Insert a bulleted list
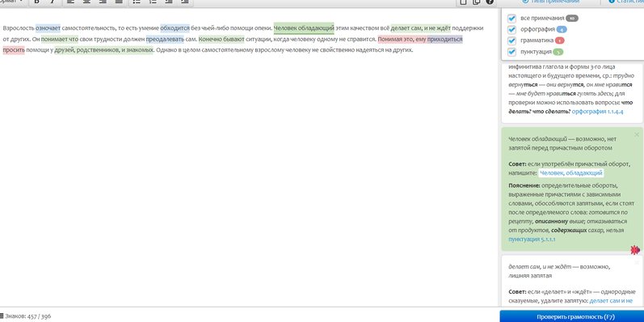The height and width of the screenshot is (322, 644). pyautogui.click(x=137, y=2)
